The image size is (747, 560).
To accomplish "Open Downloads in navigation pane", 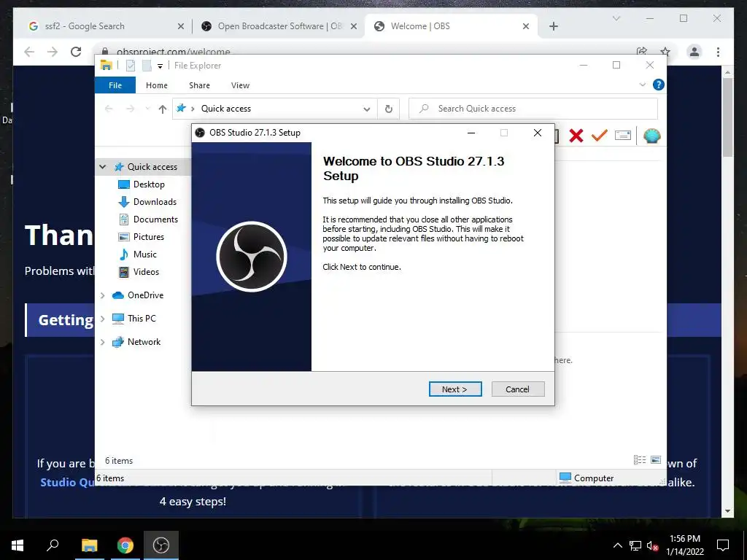I will click(x=155, y=202).
